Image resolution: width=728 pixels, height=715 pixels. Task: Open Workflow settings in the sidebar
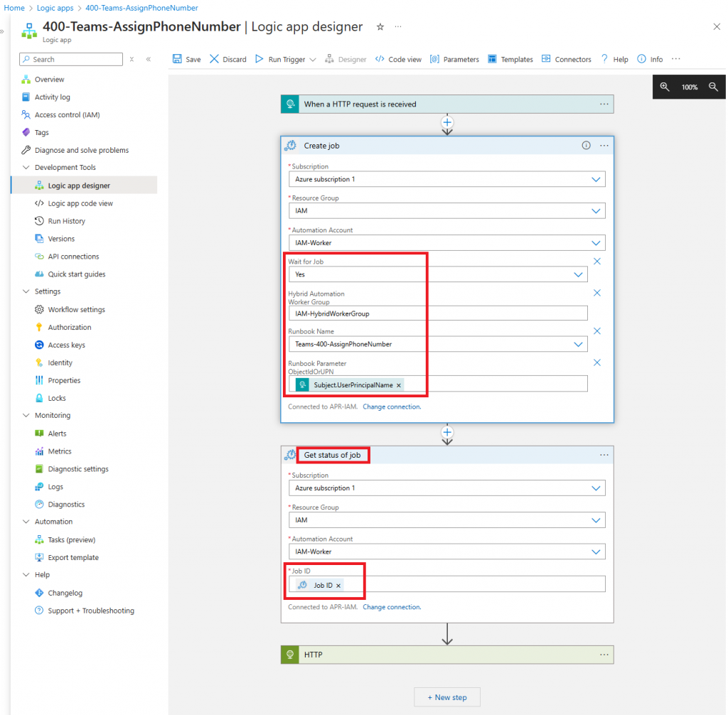[76, 310]
